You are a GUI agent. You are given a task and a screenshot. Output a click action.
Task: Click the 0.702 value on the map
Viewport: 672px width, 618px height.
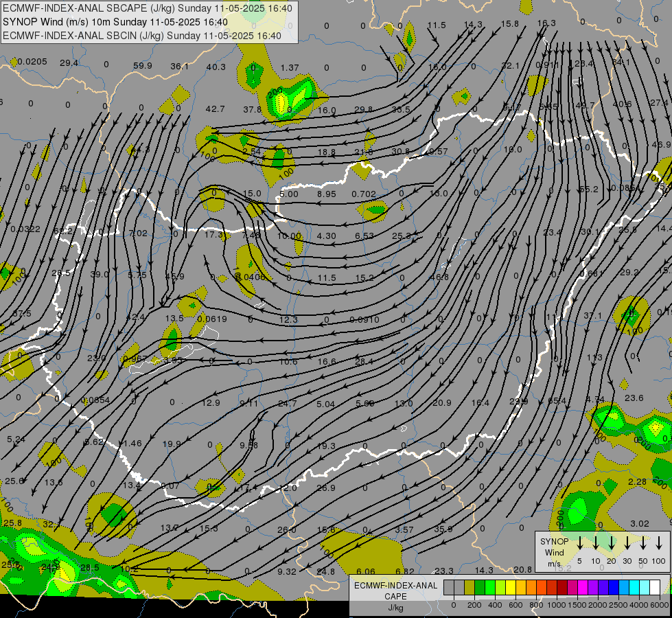[x=363, y=194]
